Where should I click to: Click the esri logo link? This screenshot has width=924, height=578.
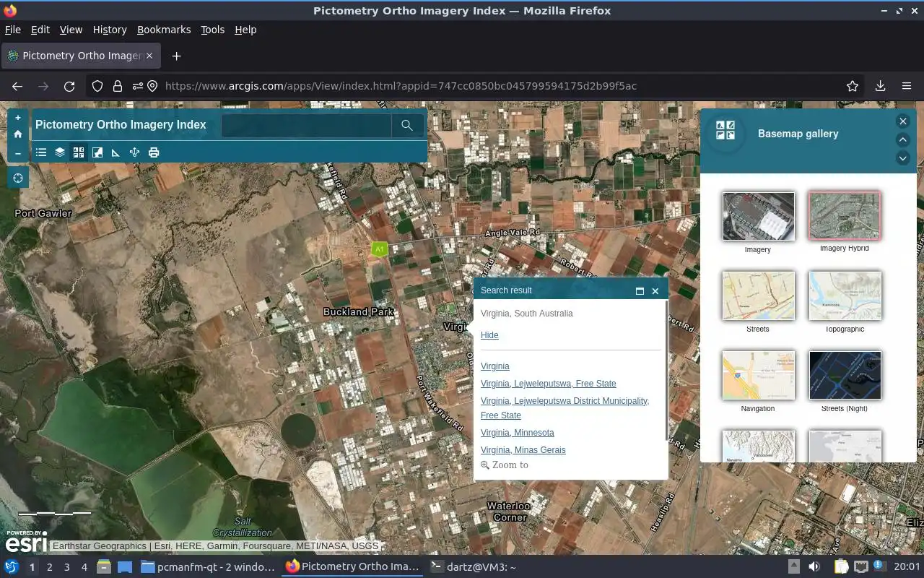click(26, 542)
